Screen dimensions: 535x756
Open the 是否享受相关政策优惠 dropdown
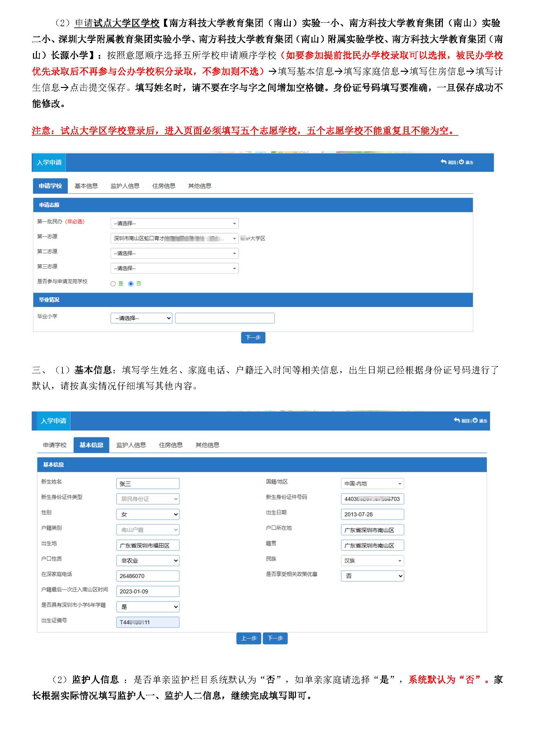372,576
